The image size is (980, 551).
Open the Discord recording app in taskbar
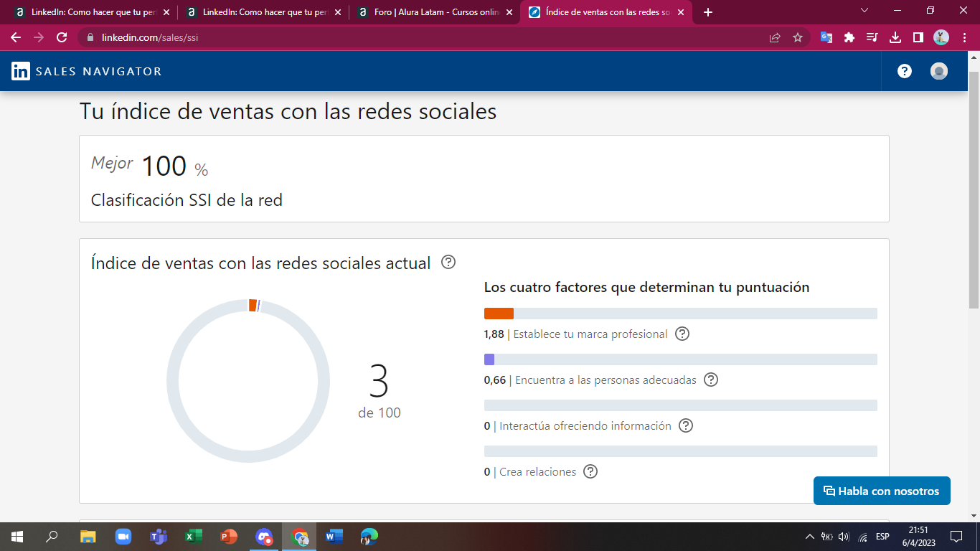[x=264, y=537]
